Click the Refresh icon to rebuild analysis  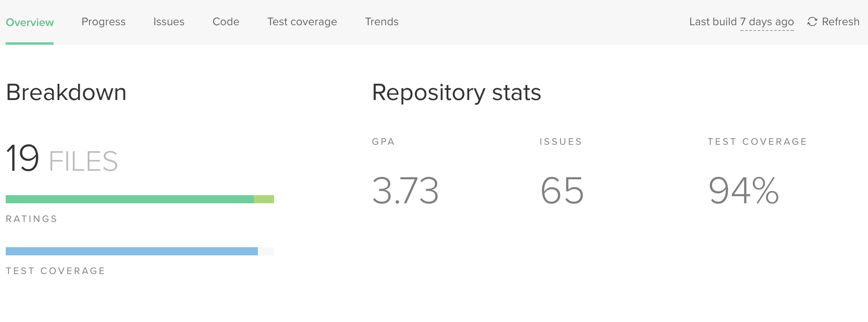pyautogui.click(x=812, y=22)
